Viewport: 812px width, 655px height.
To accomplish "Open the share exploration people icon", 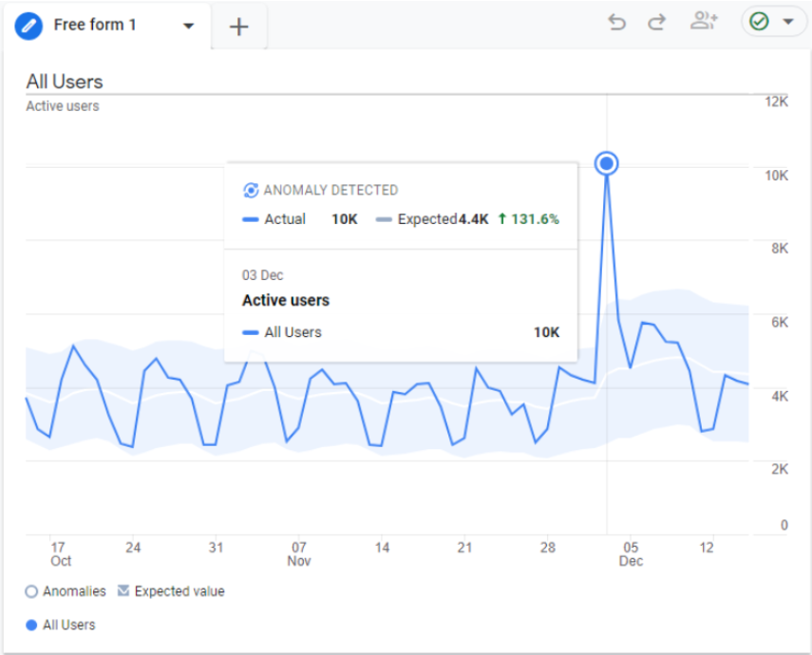I will point(704,22).
